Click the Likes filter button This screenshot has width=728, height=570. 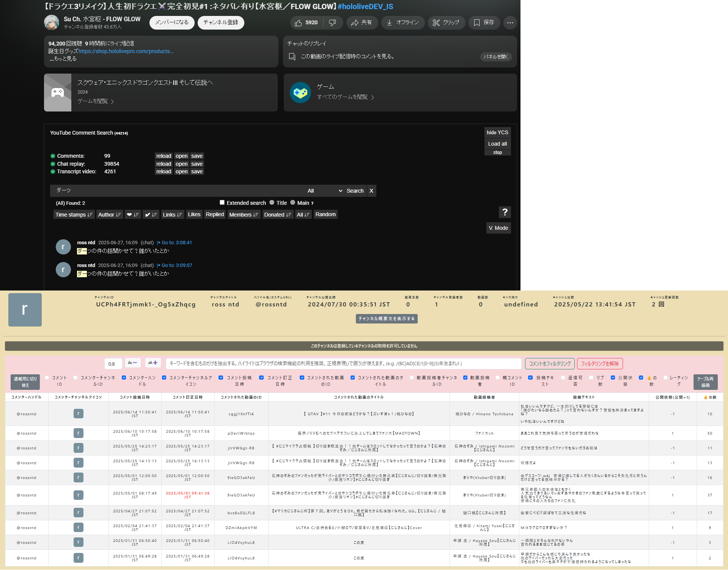(x=194, y=214)
